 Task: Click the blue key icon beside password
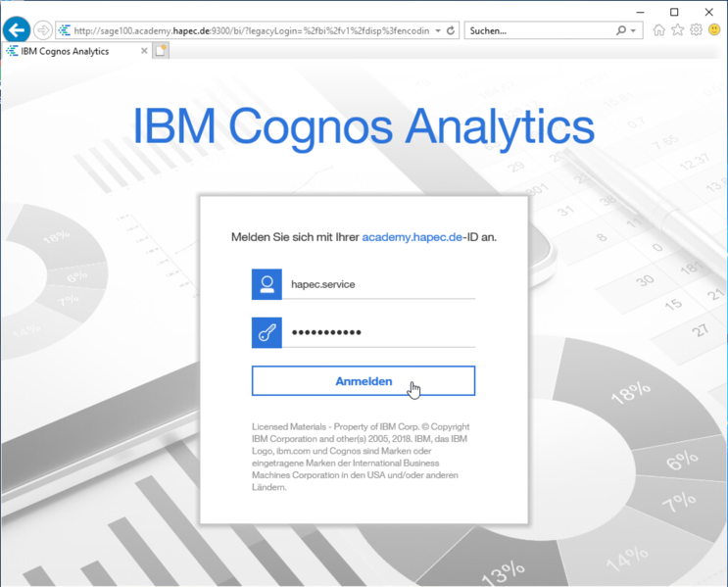(x=267, y=333)
